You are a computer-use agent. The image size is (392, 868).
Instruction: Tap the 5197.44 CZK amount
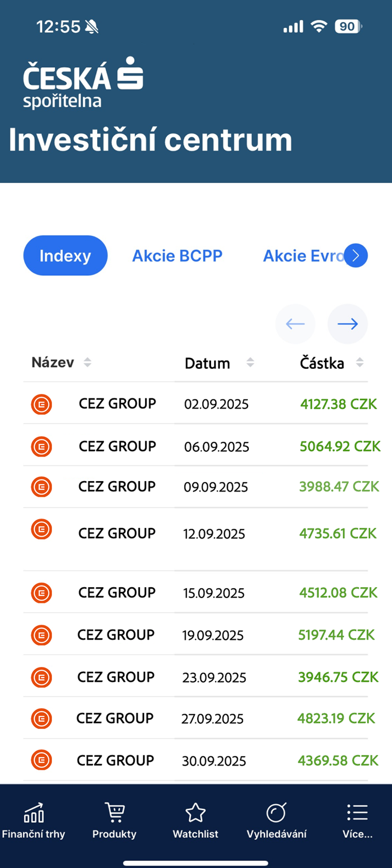click(336, 635)
